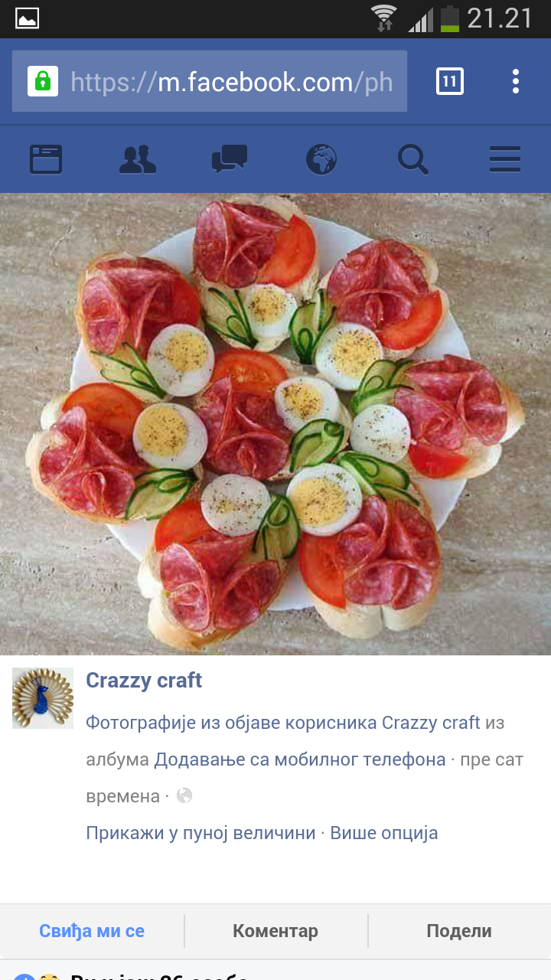Open the Facebook hamburger menu

[505, 159]
